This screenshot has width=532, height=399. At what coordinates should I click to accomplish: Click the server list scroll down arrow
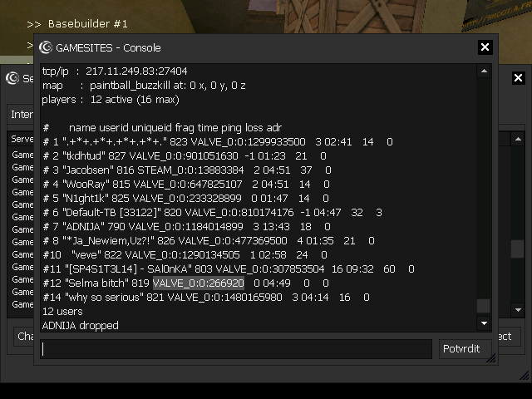pos(518,310)
